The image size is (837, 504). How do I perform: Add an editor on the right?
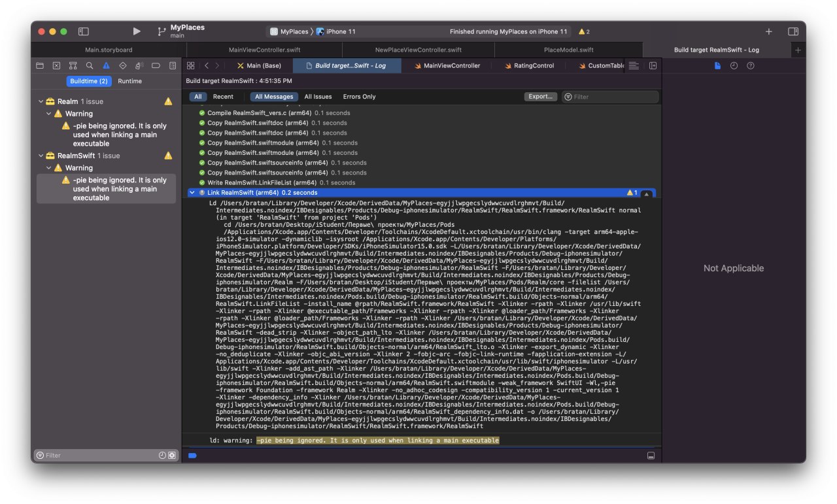(653, 65)
